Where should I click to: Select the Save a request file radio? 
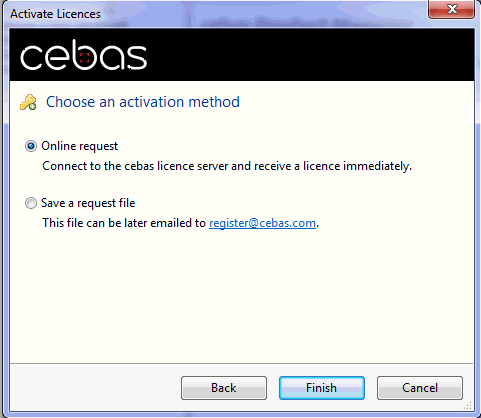[x=31, y=203]
